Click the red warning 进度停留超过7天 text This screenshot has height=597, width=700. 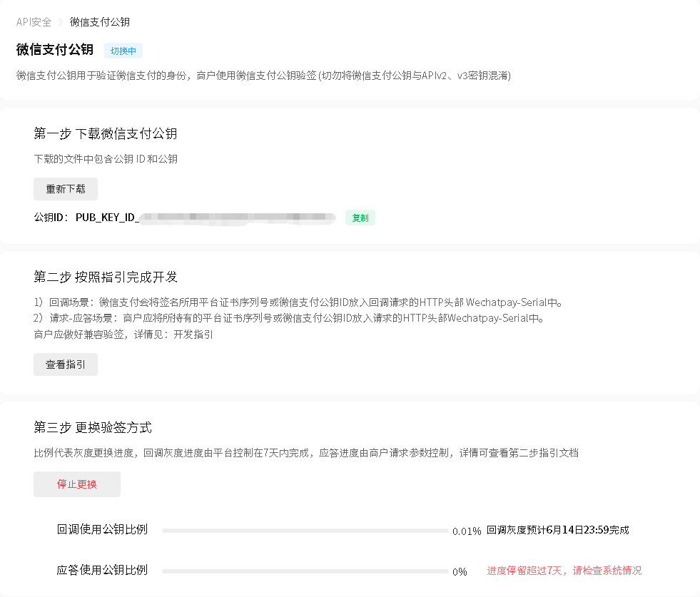coord(564,571)
